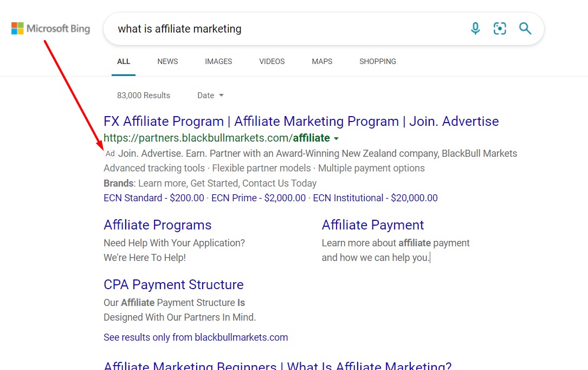Click the partners.blackbullmarkets.com/affiliate URL

[x=217, y=138]
